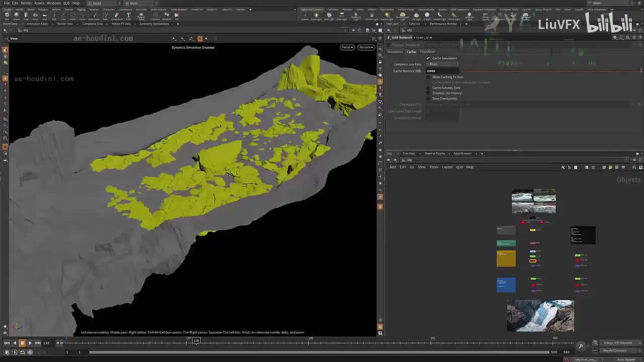
Task: Open the Layout menu in network editor
Action: 447,167
